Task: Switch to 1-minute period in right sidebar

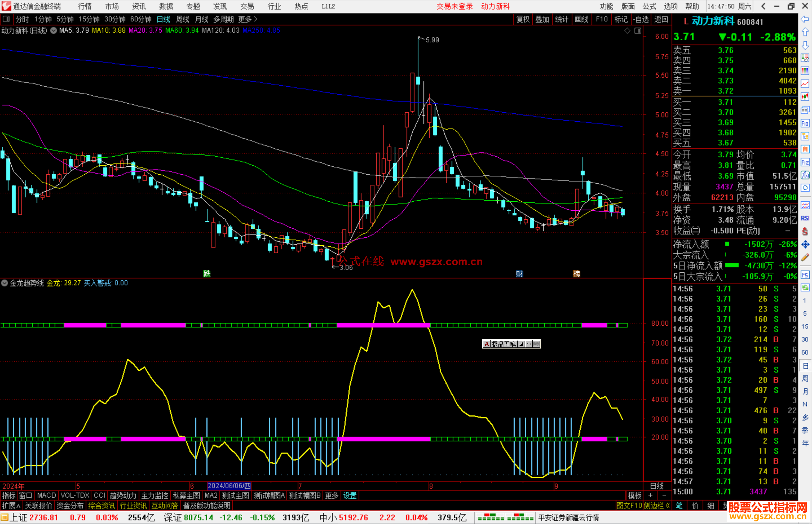Action: [804, 301]
